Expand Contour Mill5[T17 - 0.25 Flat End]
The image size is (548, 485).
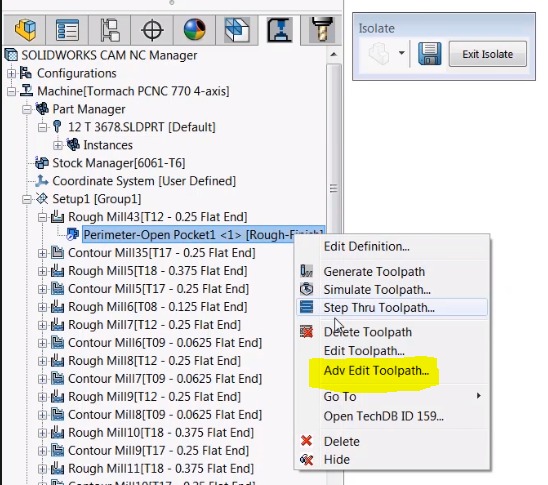coord(42,289)
